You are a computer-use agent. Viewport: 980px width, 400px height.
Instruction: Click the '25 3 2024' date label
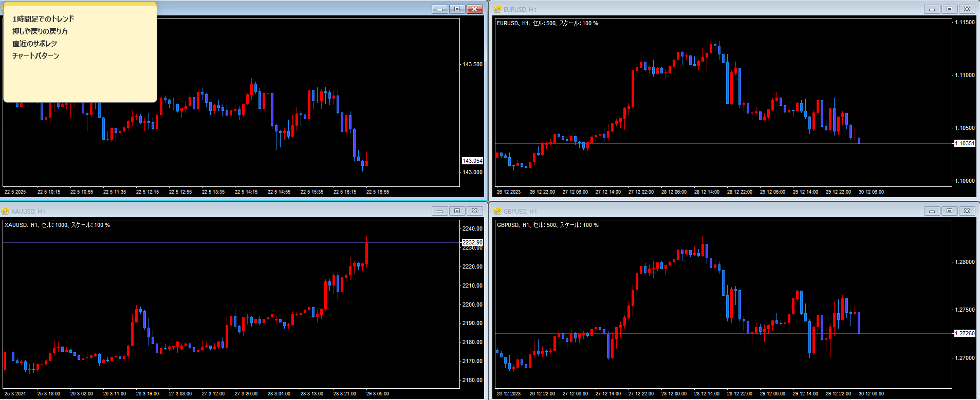(x=15, y=394)
